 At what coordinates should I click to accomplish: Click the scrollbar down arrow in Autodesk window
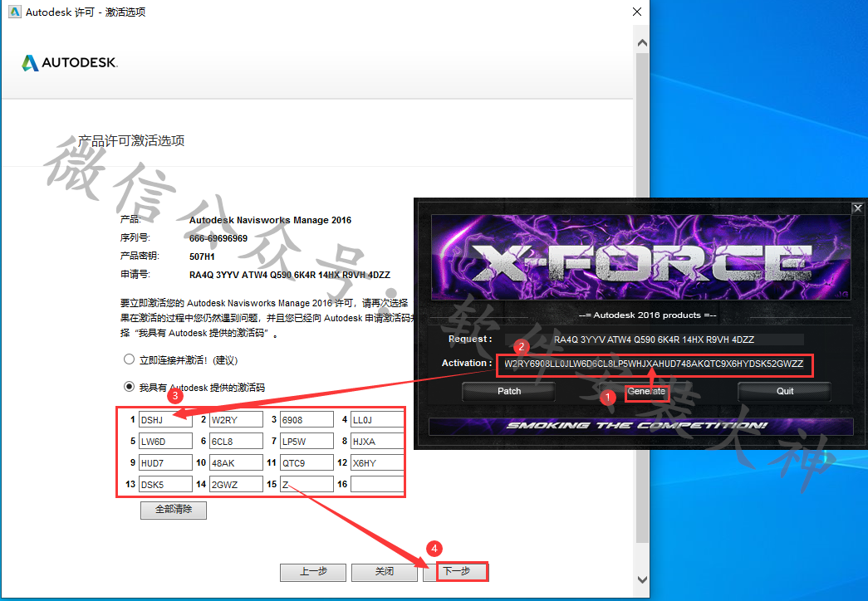pyautogui.click(x=642, y=579)
